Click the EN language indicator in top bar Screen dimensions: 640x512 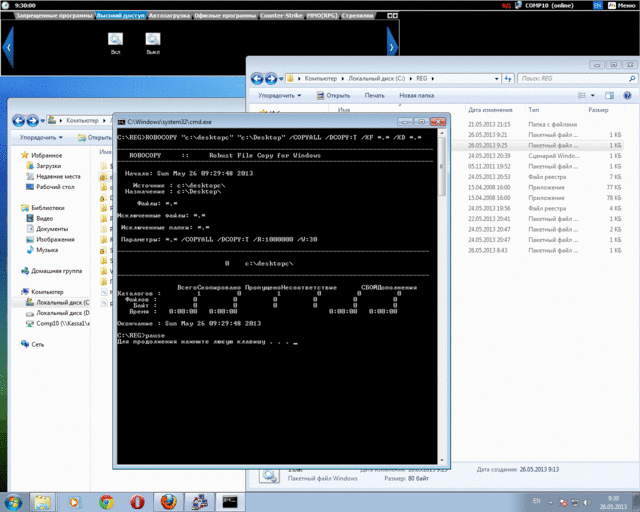597,5
